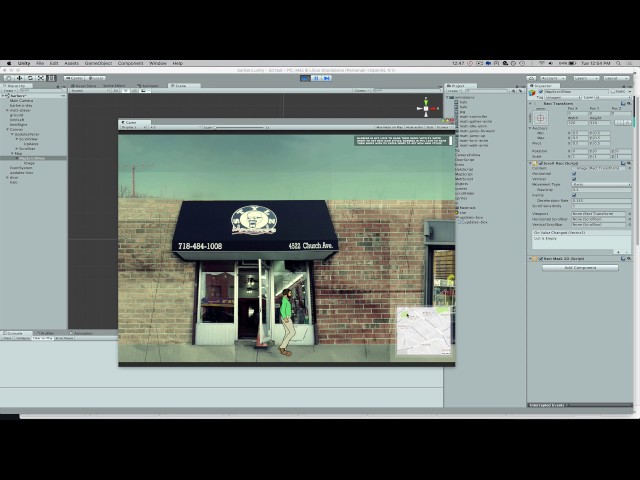Open the Scene Shaded draw mode dropdown
Image resolution: width=640 pixels, height=480 pixels.
click(x=89, y=91)
